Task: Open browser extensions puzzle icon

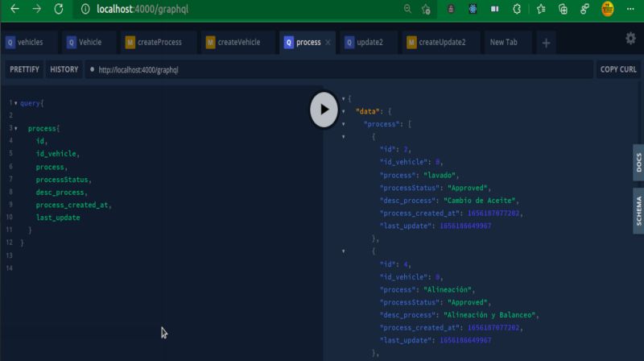Action: click(517, 9)
